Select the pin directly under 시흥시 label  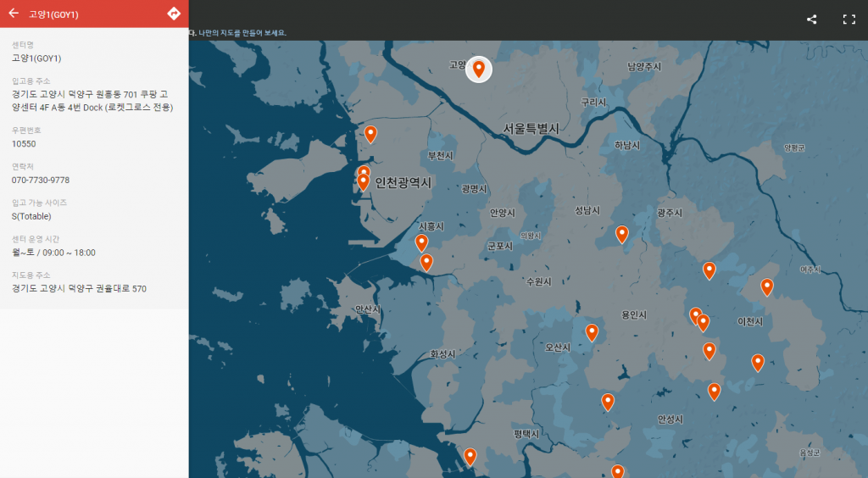coord(421,243)
